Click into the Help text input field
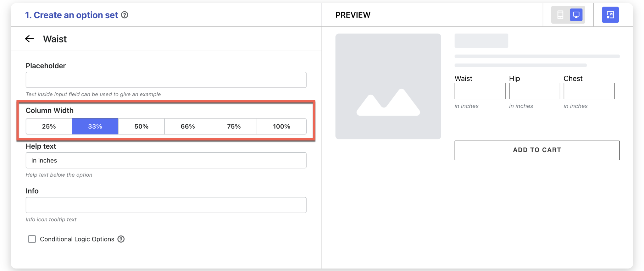Screen dimensions: 644x271 166,160
